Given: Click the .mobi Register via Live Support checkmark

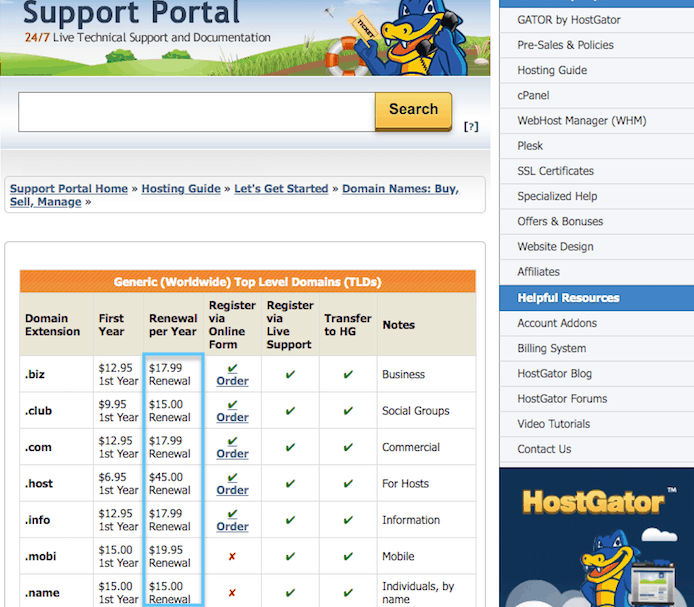Looking at the screenshot, I should [x=290, y=556].
